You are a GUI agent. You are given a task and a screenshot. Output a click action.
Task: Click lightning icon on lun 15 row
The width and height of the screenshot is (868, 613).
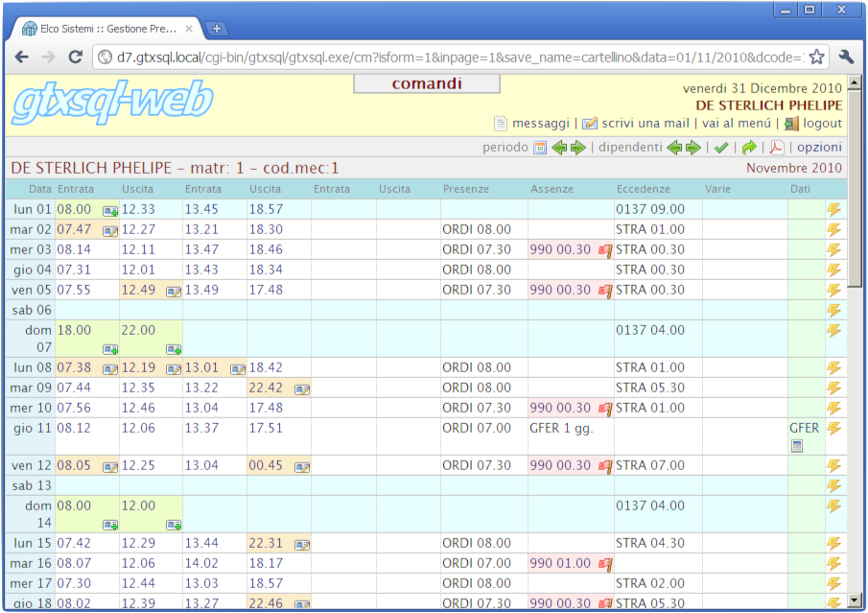click(x=833, y=543)
